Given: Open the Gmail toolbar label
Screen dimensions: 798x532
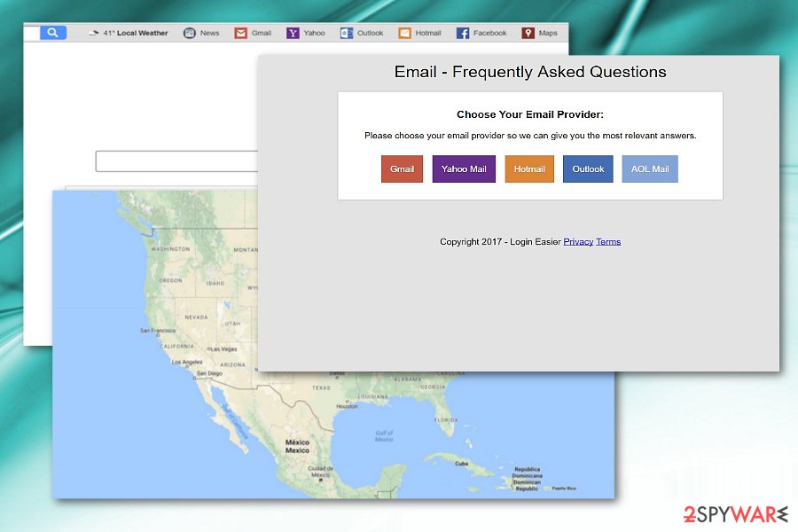Looking at the screenshot, I should (x=261, y=33).
